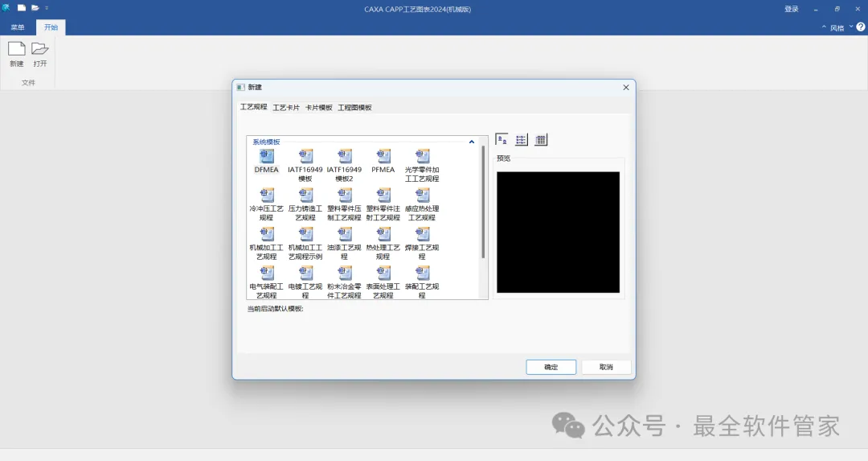The height and width of the screenshot is (461, 868).
Task: Click the 登录 login link
Action: [792, 9]
